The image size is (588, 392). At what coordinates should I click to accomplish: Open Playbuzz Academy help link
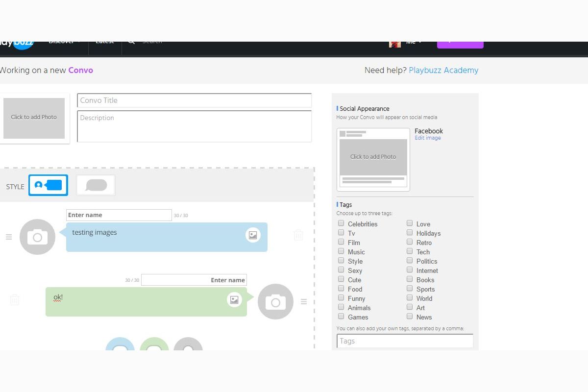pos(443,70)
